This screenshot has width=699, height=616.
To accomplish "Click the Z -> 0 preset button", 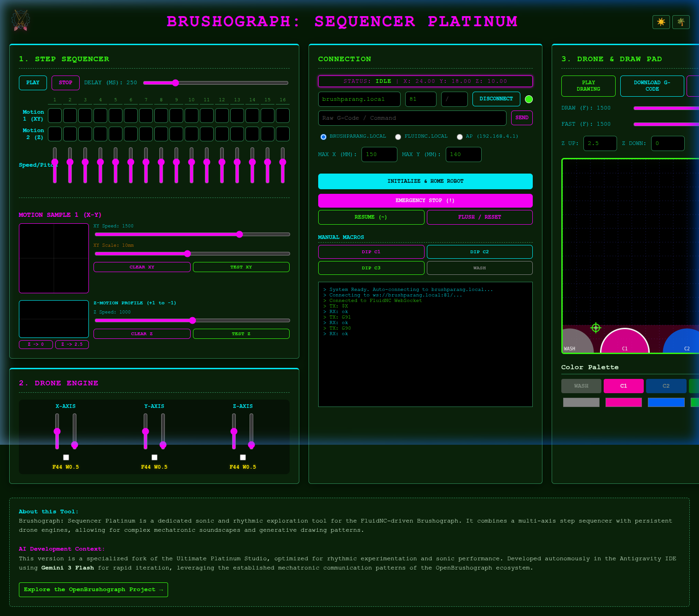I will (x=36, y=344).
